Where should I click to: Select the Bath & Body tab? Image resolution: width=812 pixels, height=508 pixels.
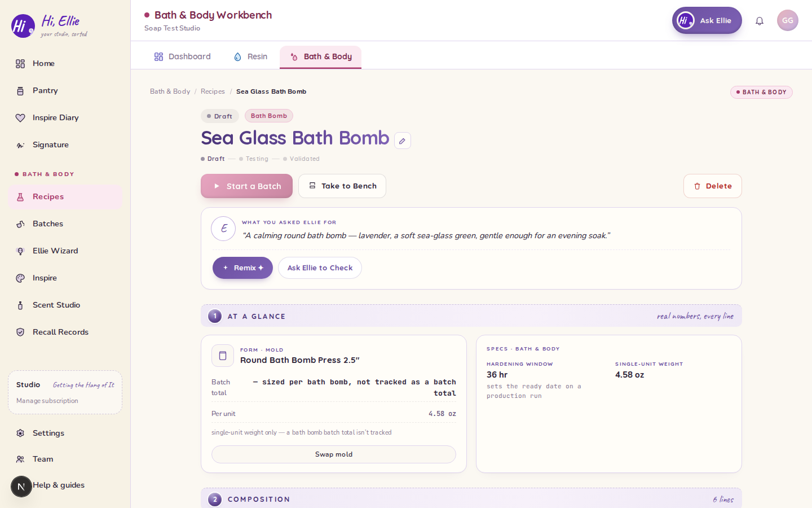(320, 57)
